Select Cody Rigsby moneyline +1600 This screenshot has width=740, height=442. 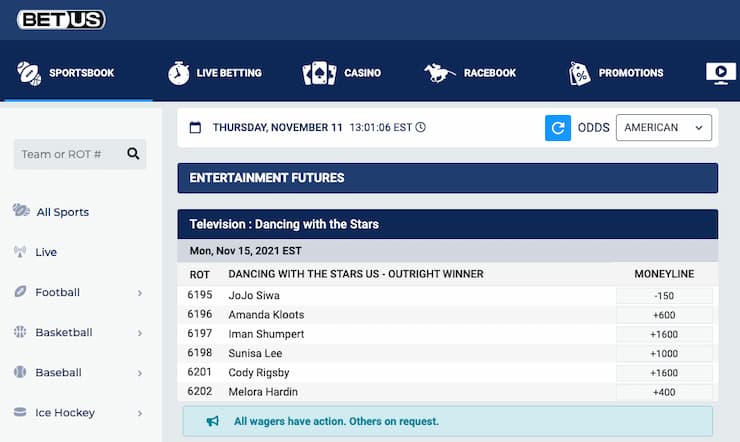tap(664, 373)
